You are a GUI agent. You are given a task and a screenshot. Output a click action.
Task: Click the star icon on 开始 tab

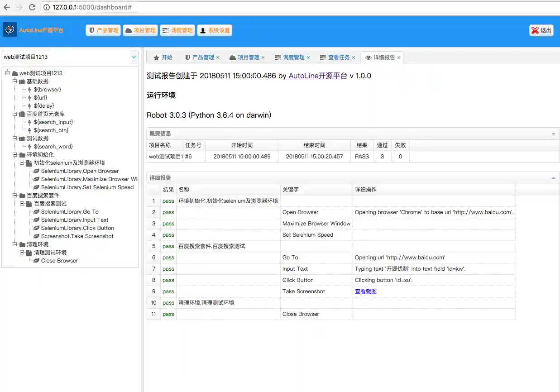(x=156, y=57)
